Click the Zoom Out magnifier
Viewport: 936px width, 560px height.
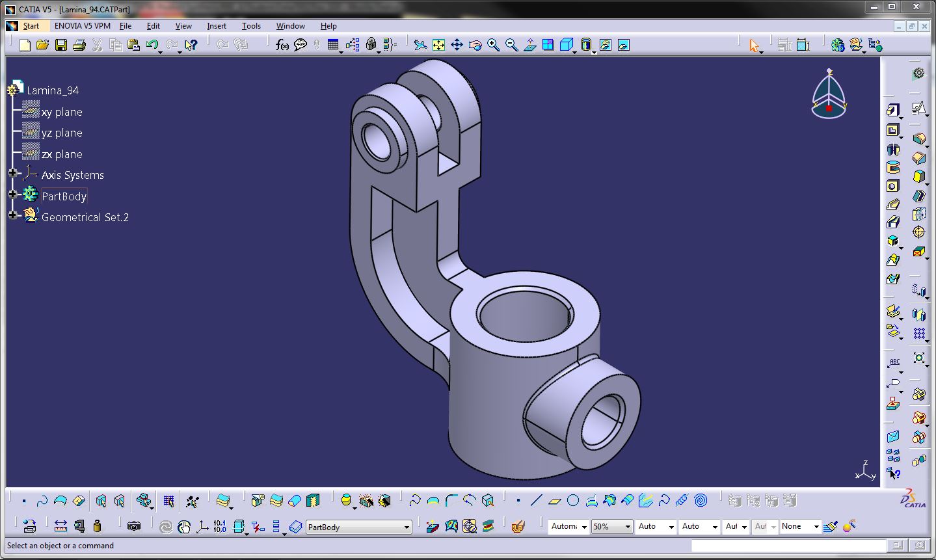pos(512,45)
